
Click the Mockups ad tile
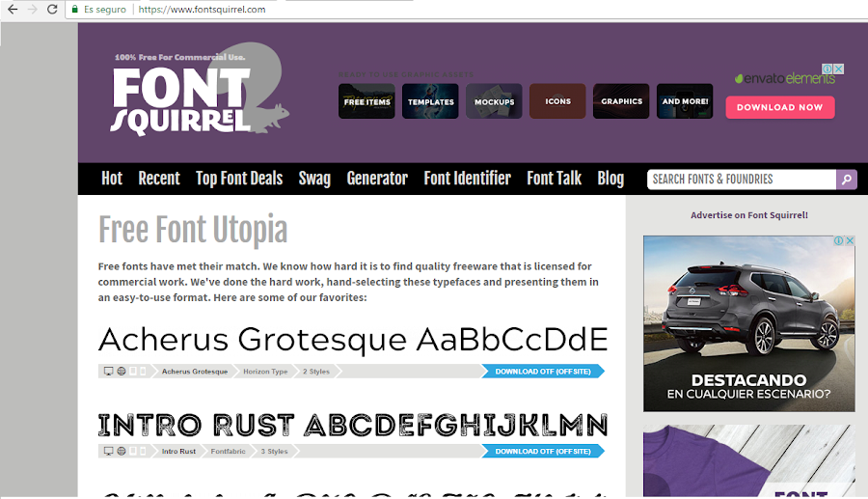pos(494,101)
